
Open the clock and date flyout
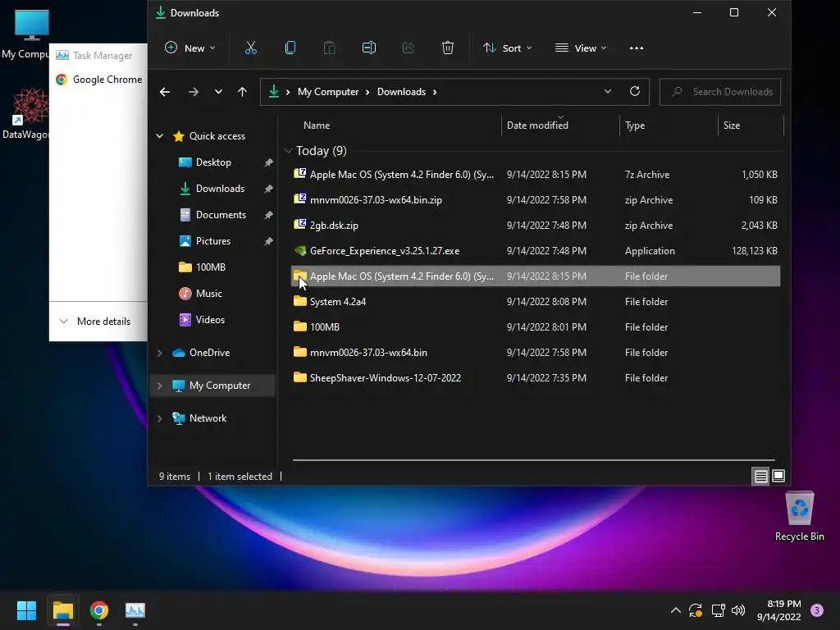click(778, 610)
